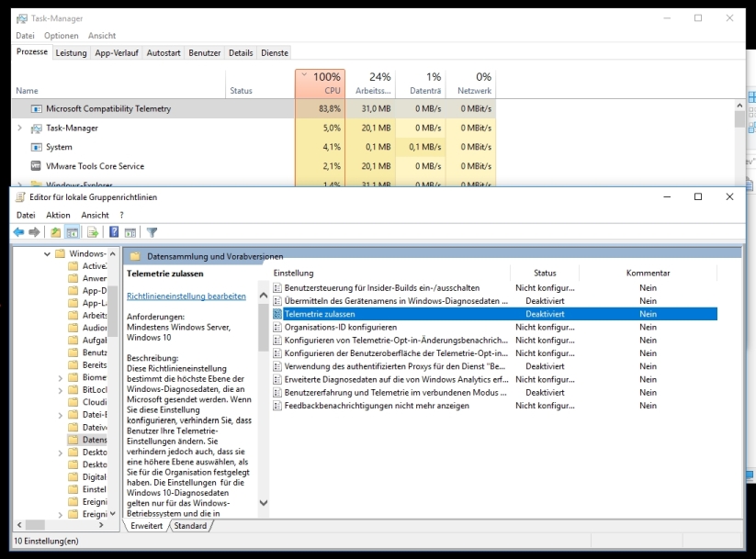Toggle the Show/Hide Console Tree icon

pyautogui.click(x=73, y=232)
